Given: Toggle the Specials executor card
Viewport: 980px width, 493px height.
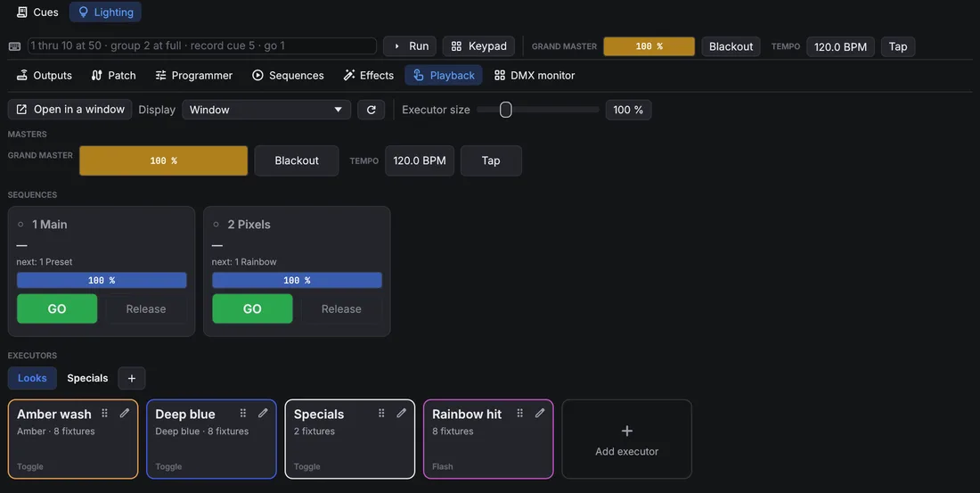Looking at the screenshot, I should click(350, 440).
